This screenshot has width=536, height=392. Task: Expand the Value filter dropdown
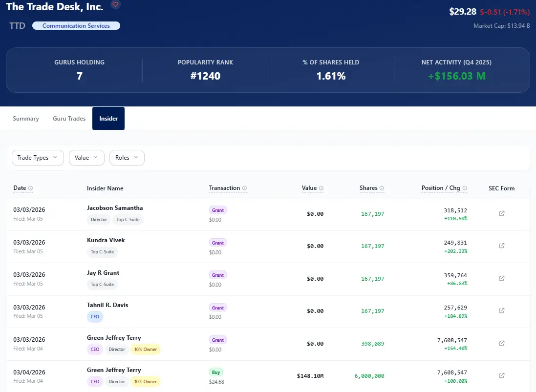pyautogui.click(x=86, y=158)
